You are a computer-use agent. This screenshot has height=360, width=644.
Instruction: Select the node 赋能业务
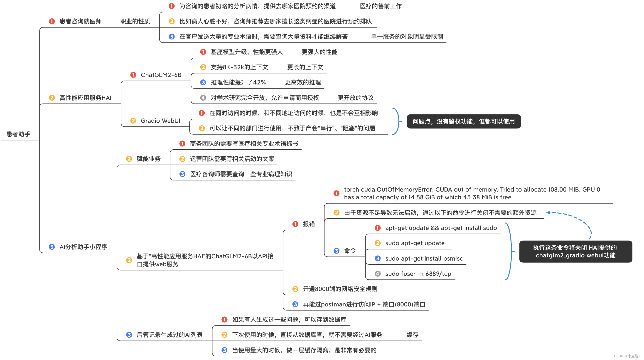click(148, 159)
